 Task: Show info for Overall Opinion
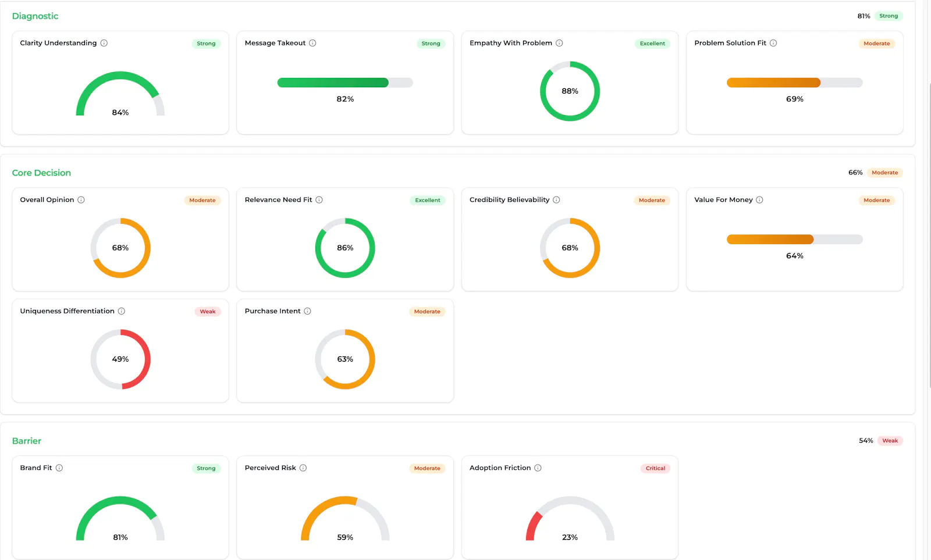(x=81, y=200)
